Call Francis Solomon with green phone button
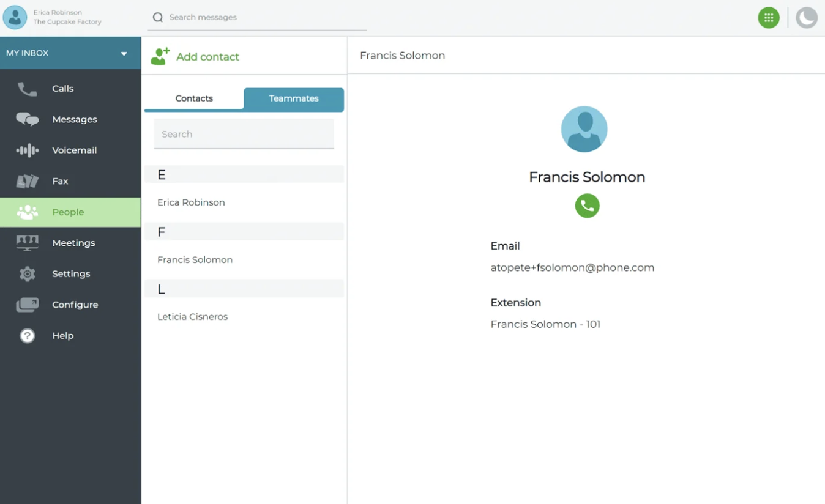 (x=587, y=206)
